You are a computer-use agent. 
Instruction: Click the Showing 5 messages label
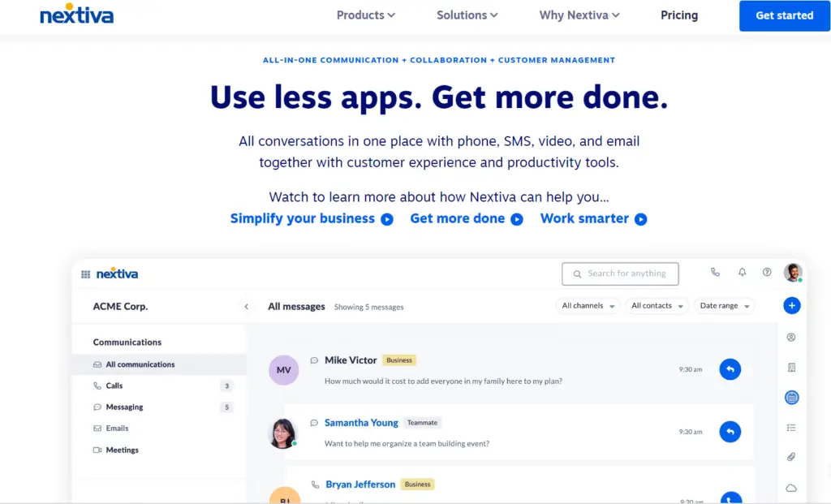(x=369, y=307)
